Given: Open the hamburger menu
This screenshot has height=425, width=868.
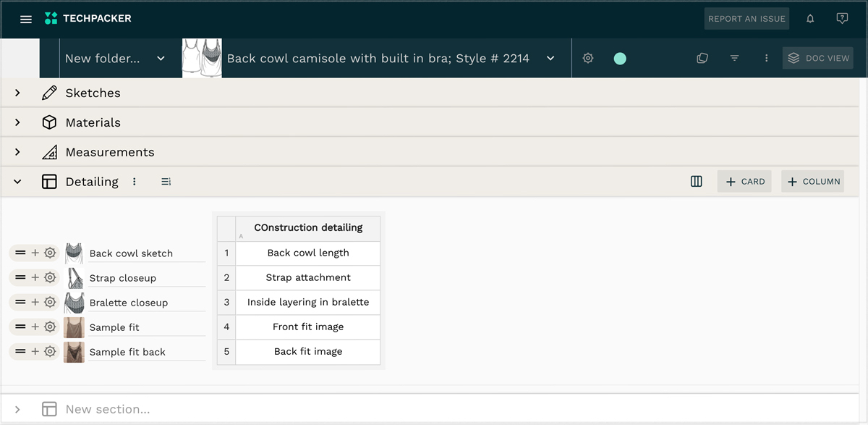Looking at the screenshot, I should (26, 19).
